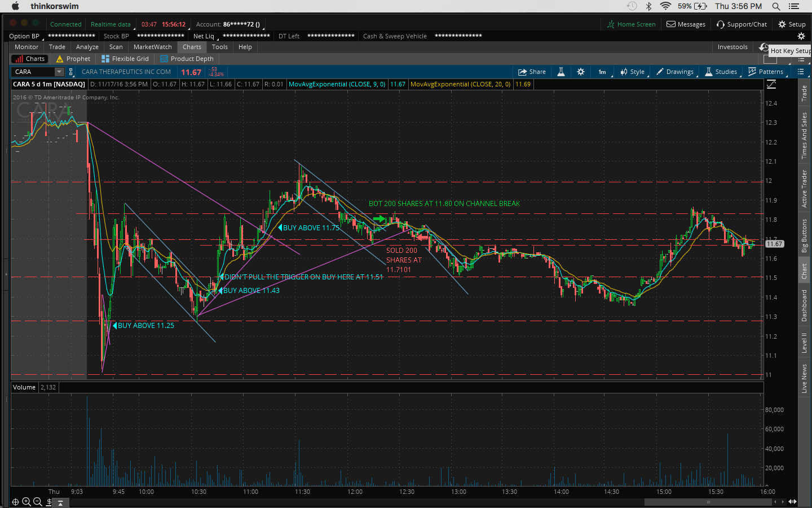This screenshot has width=812, height=508.
Task: Click the MovAvgExponential (CLOSE, 9, 0) study label
Action: point(337,84)
